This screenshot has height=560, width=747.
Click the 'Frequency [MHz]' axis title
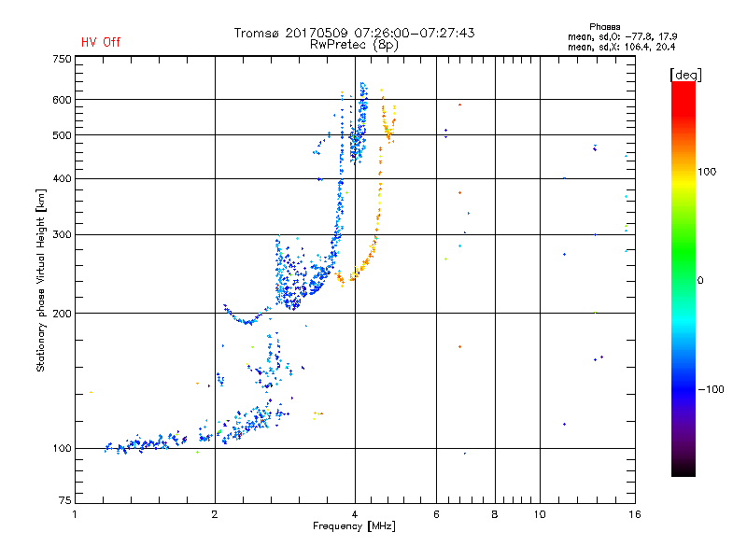pyautogui.click(x=354, y=526)
